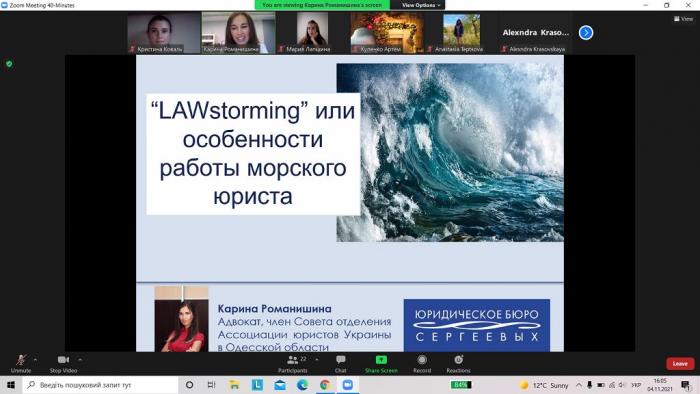Image resolution: width=700 pixels, height=394 pixels.
Task: Open Microsoft Edge from taskbar
Action: [303, 385]
